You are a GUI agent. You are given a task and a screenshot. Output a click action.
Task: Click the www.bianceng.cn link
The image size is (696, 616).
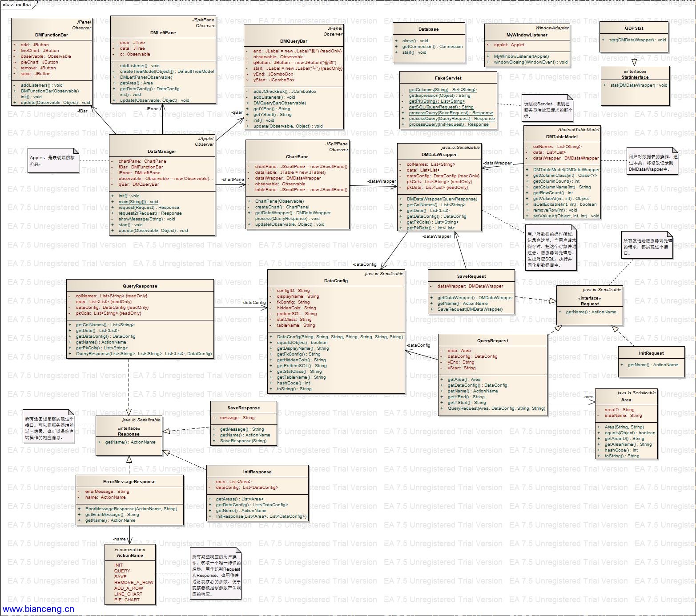[x=38, y=609]
